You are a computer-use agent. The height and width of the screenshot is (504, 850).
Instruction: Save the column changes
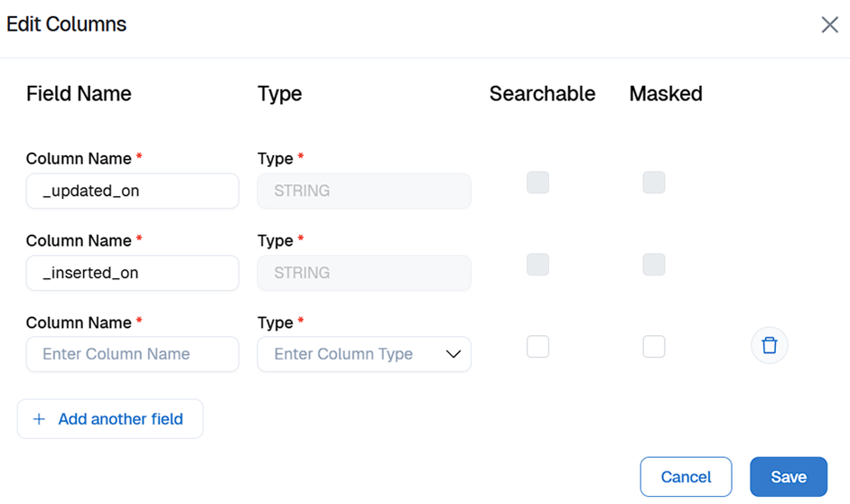coord(788,477)
